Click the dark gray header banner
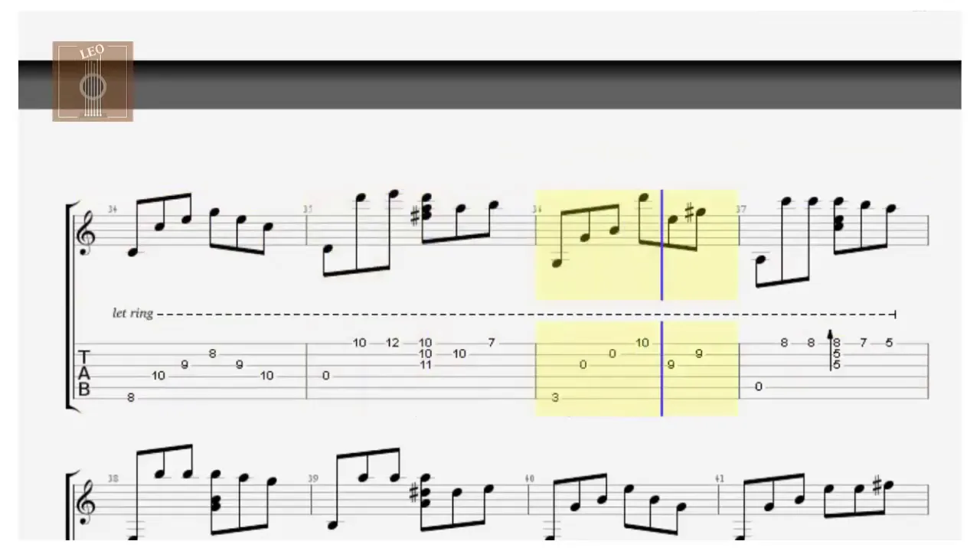Viewport: 980px width, 551px height. pyautogui.click(x=490, y=84)
